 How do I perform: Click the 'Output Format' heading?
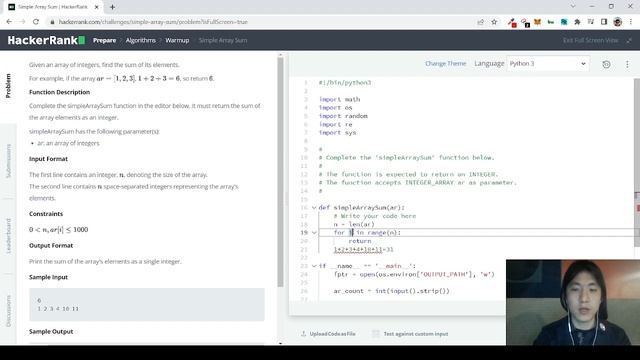pos(51,246)
